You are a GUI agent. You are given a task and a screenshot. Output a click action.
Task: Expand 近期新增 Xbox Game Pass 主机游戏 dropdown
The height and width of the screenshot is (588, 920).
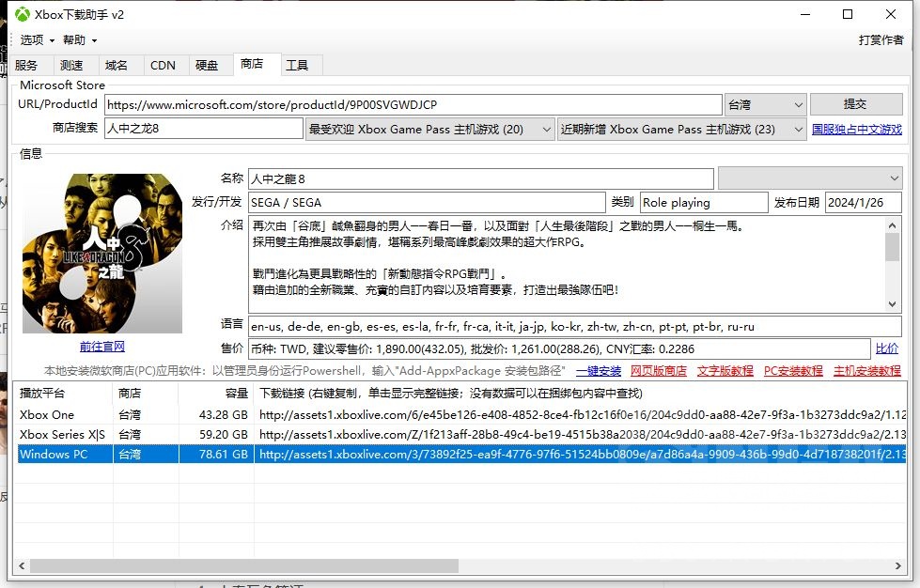pos(682,129)
